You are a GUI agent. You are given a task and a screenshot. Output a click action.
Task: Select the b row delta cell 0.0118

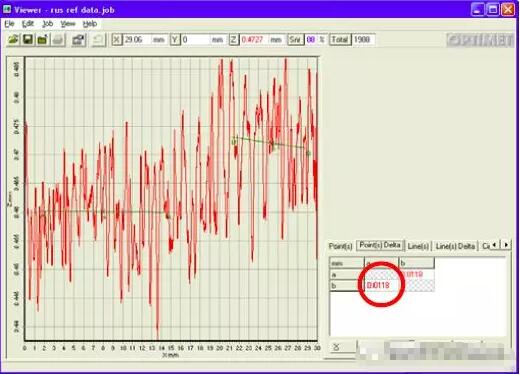coord(381,286)
